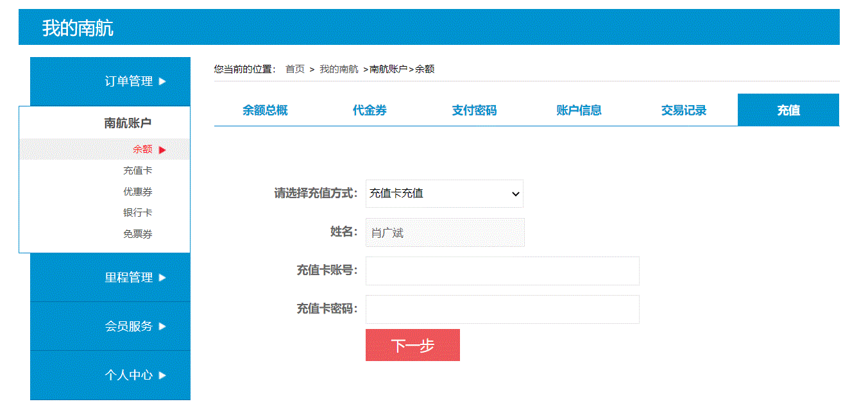Select the 充值 tab
The width and height of the screenshot is (868, 413).
tap(788, 110)
